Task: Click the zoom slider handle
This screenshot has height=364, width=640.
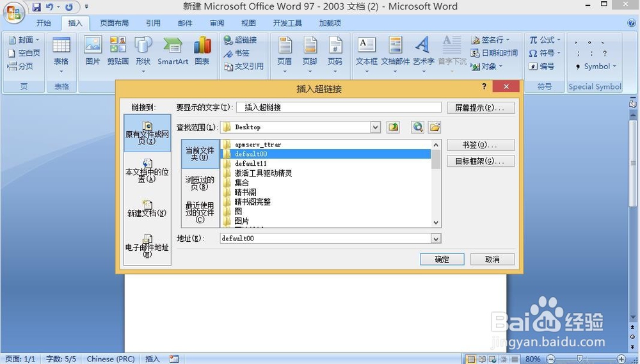Action: (x=579, y=359)
